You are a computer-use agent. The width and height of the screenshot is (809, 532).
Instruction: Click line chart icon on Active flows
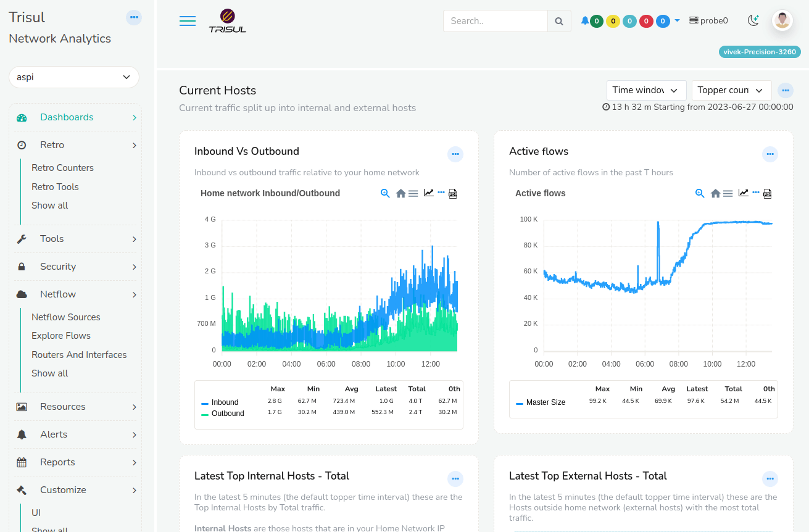pyautogui.click(x=743, y=193)
